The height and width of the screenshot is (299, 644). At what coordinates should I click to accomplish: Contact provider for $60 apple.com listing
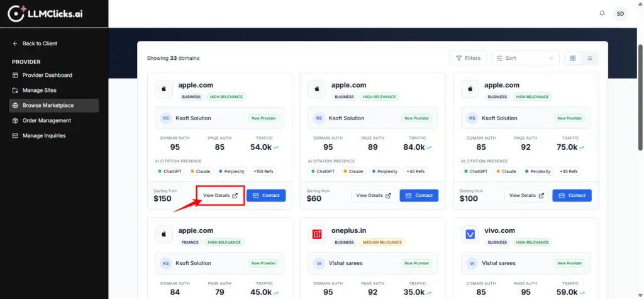418,196
